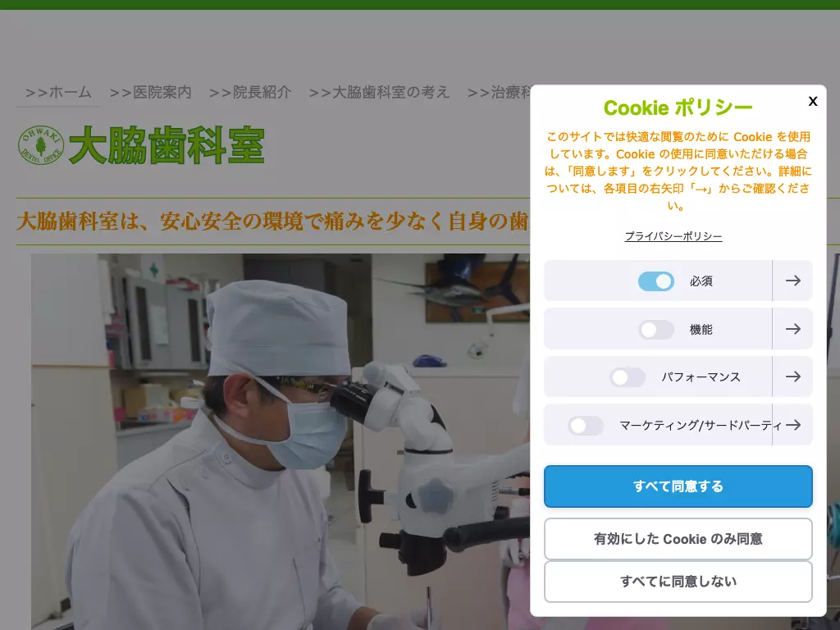Close the Cookie policy dialog with X
The image size is (840, 630).
pyautogui.click(x=813, y=101)
